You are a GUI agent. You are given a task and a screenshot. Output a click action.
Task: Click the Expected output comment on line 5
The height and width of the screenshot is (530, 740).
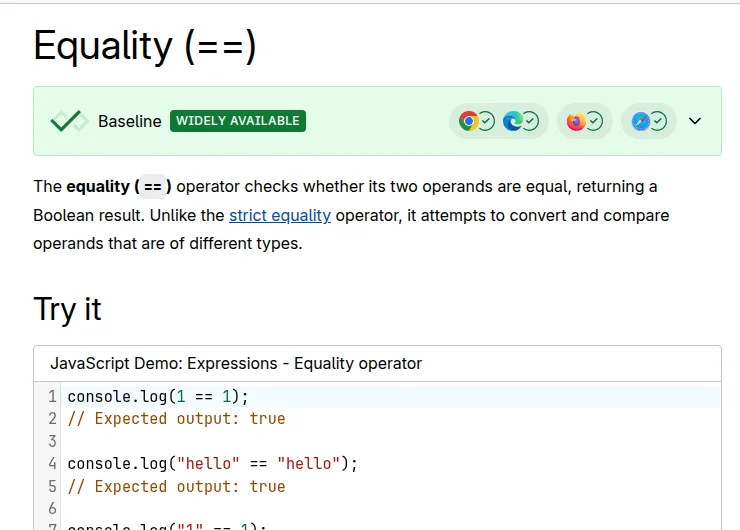pyautogui.click(x=177, y=486)
